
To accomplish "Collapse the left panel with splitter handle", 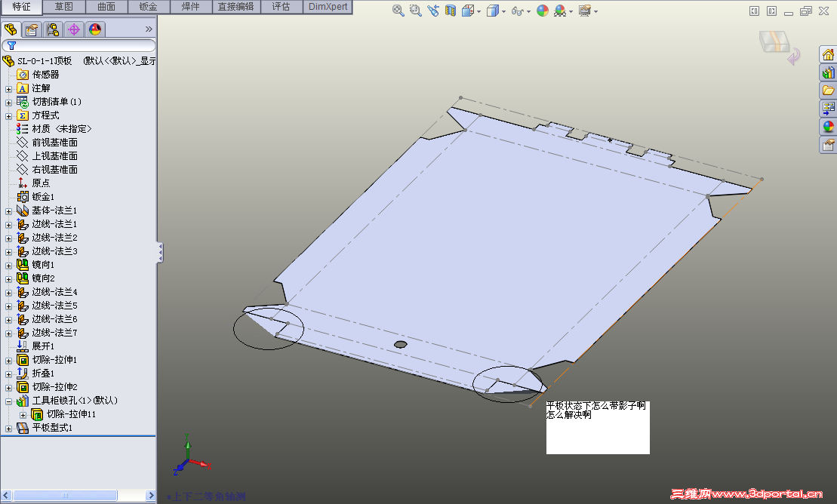I will coord(159,253).
